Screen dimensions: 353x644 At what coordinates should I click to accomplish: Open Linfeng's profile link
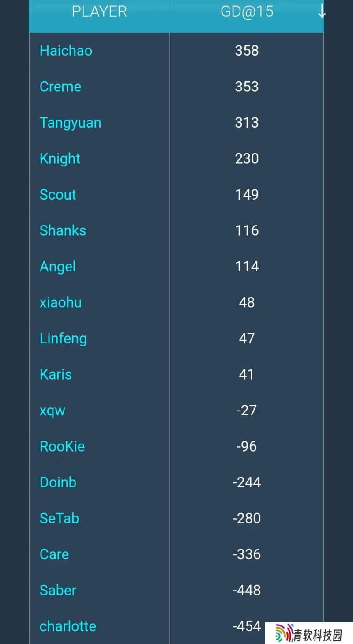63,339
